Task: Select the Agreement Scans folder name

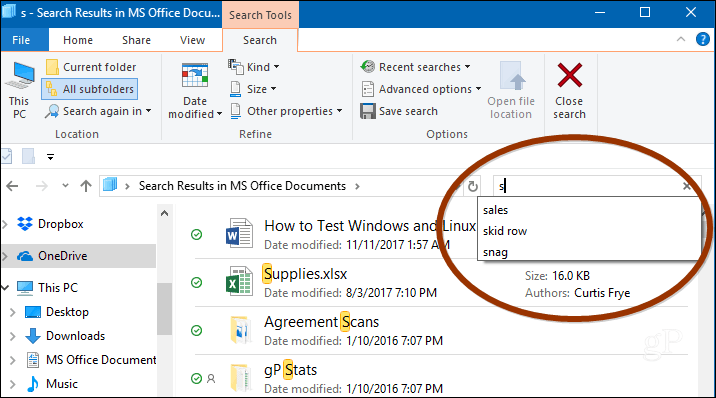Action: click(321, 322)
